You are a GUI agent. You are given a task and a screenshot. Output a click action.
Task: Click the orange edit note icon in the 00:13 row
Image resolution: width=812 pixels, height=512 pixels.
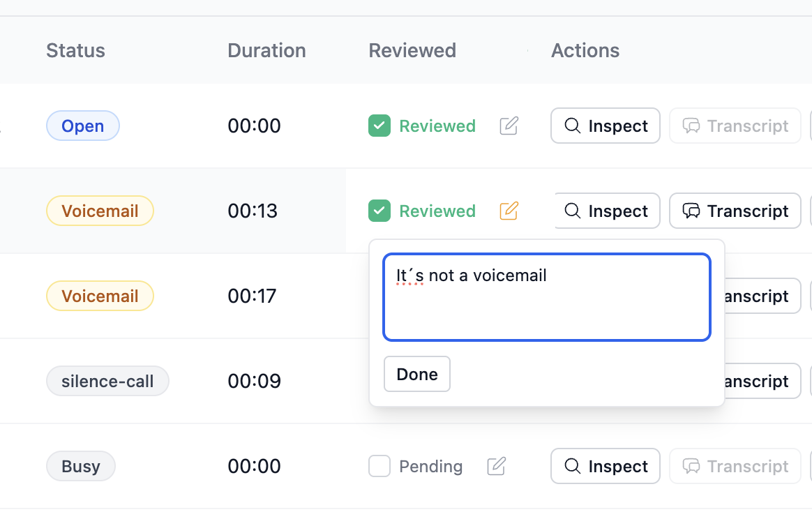(509, 211)
